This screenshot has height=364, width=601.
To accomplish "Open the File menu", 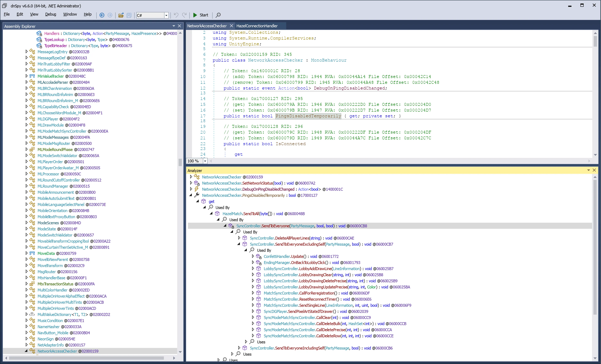I will (x=7, y=14).
